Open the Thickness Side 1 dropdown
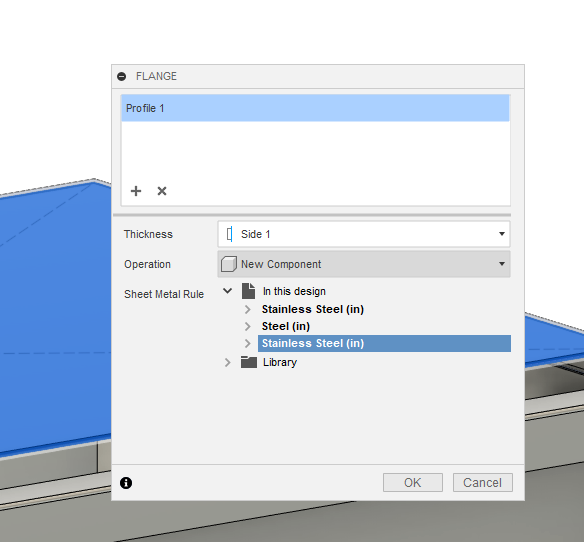Image resolution: width=584 pixels, height=542 pixels. point(364,234)
